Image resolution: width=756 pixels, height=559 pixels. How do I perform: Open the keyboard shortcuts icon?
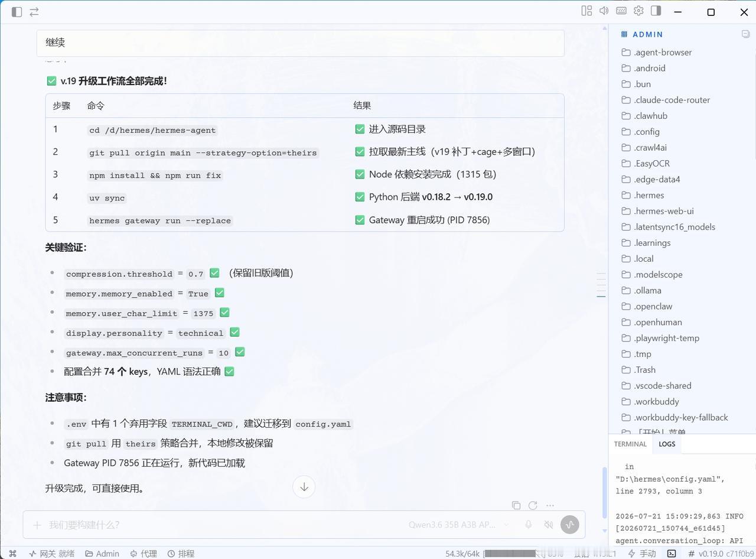pos(621,11)
